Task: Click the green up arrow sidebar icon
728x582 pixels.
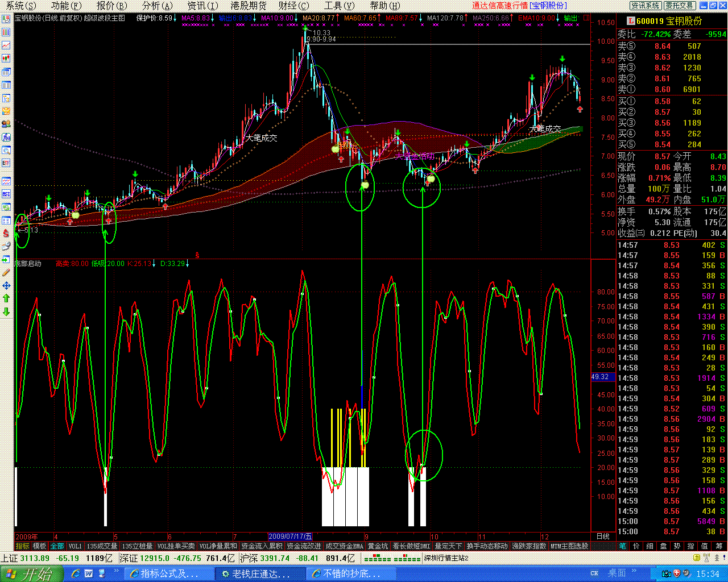Action: [x=6, y=298]
